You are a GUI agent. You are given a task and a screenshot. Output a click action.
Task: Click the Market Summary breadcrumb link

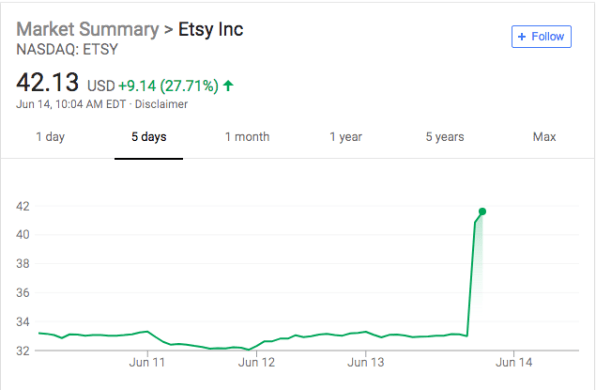(87, 29)
